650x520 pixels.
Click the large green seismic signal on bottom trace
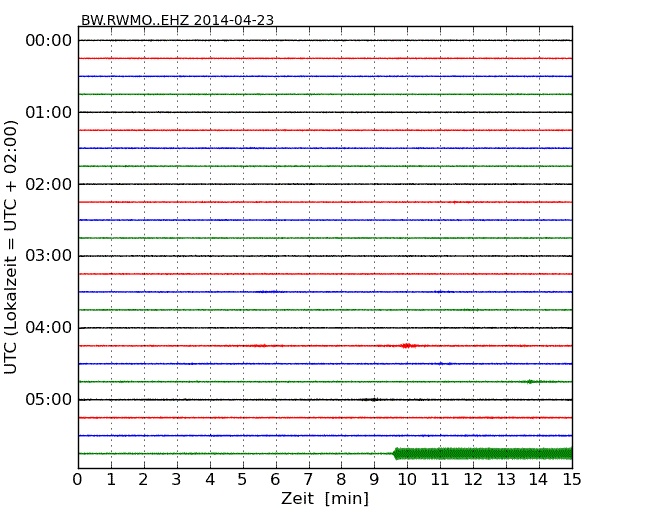coord(483,453)
